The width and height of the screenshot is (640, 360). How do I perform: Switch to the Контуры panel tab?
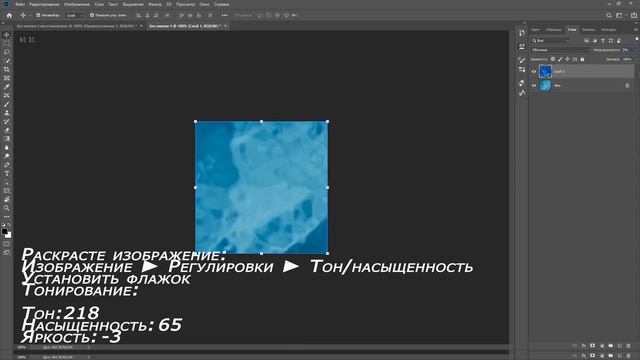(x=608, y=29)
